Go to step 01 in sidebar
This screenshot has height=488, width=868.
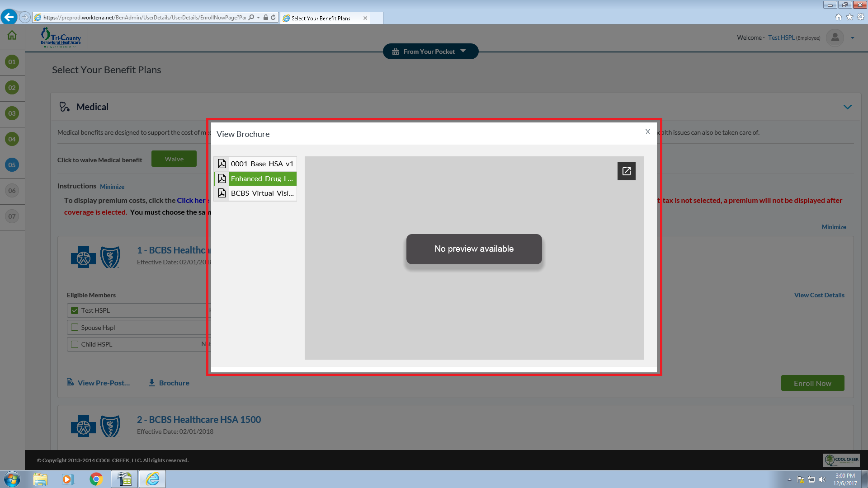point(12,62)
